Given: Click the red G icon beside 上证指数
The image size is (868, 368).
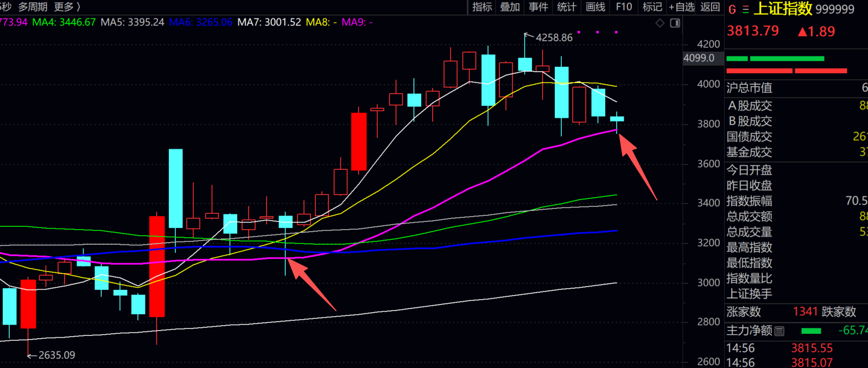Looking at the screenshot, I should (732, 10).
